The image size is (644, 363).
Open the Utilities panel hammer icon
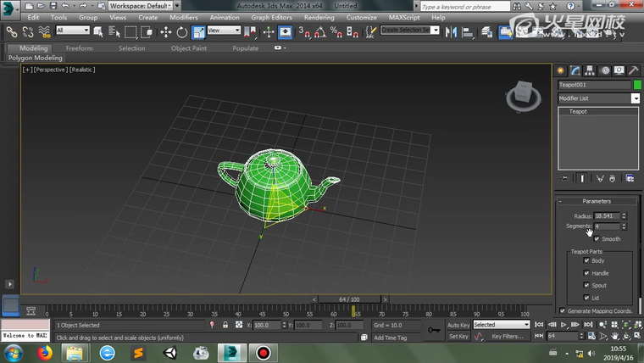click(x=634, y=70)
